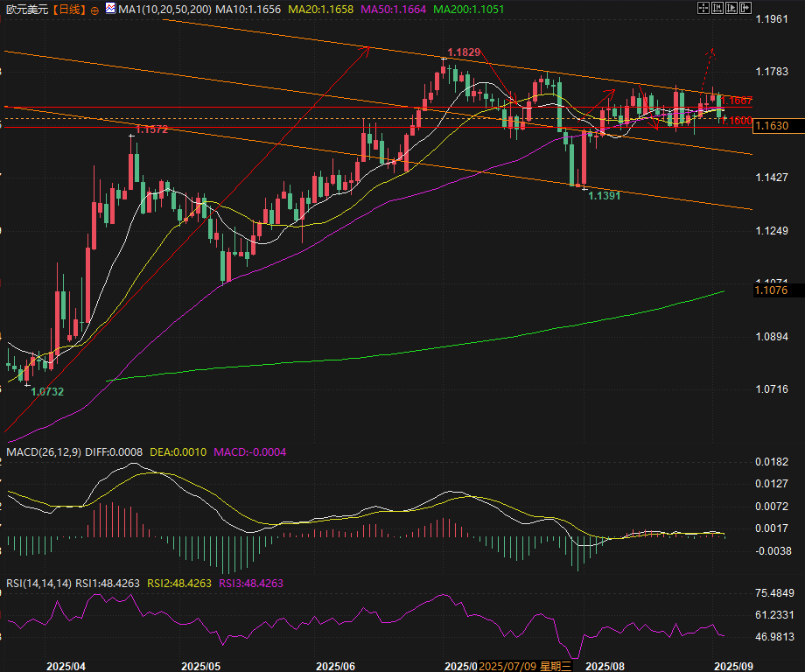Click the RSI2:48.4263 value
Image resolution: width=805 pixels, height=672 pixels.
coord(179,584)
